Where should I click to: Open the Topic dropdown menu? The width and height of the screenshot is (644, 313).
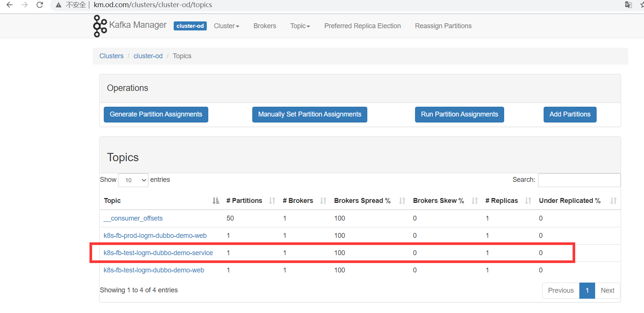(x=300, y=26)
